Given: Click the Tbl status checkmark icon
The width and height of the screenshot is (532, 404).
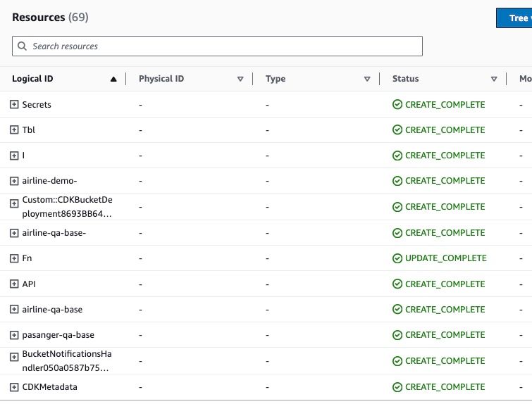Looking at the screenshot, I should (x=397, y=130).
